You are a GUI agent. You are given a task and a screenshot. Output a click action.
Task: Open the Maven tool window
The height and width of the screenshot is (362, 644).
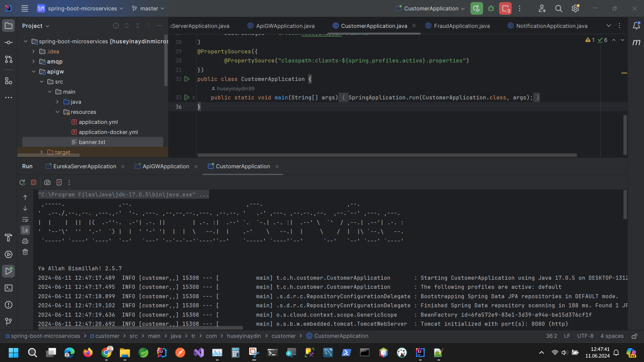point(636,42)
